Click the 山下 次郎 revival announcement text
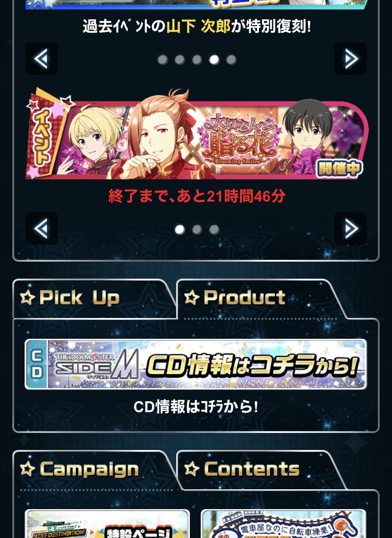Image resolution: width=392 pixels, height=538 pixels. click(196, 26)
